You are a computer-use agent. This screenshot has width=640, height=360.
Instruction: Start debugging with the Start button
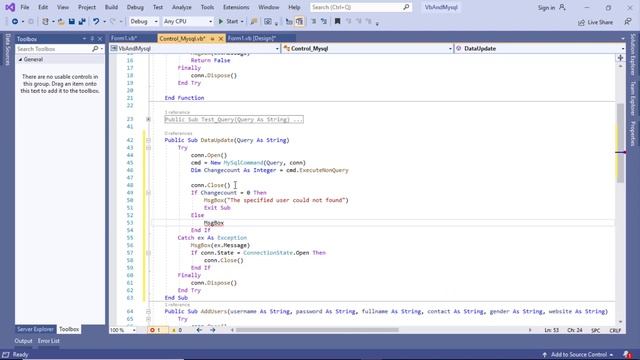pyautogui.click(x=228, y=21)
